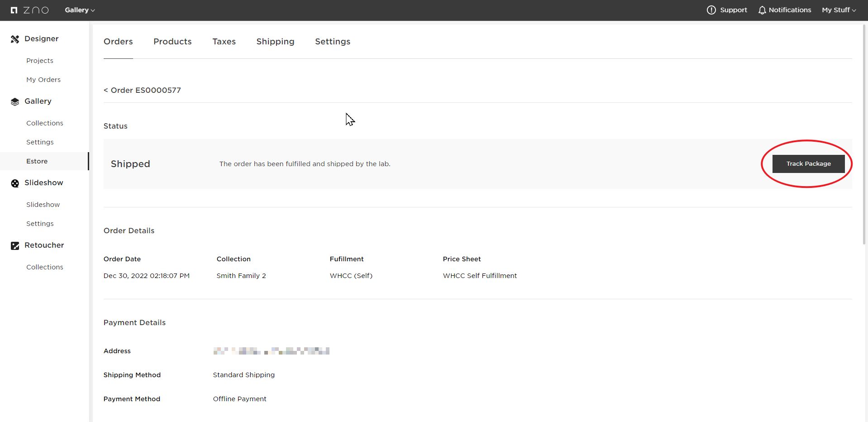The width and height of the screenshot is (868, 422).
Task: Select Collections under Gallery
Action: [x=45, y=123]
